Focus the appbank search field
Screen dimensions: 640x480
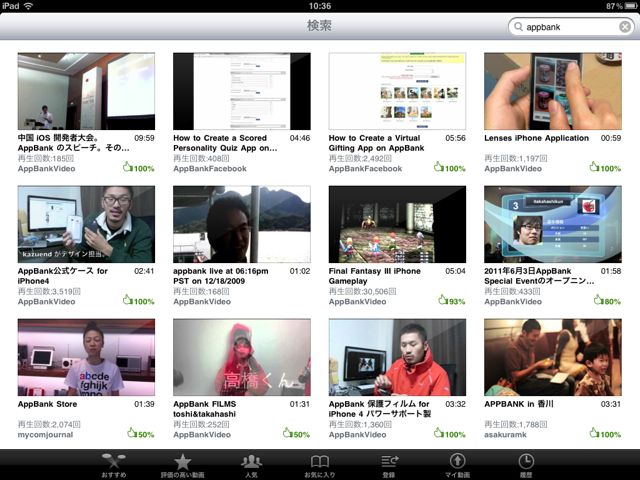point(571,27)
